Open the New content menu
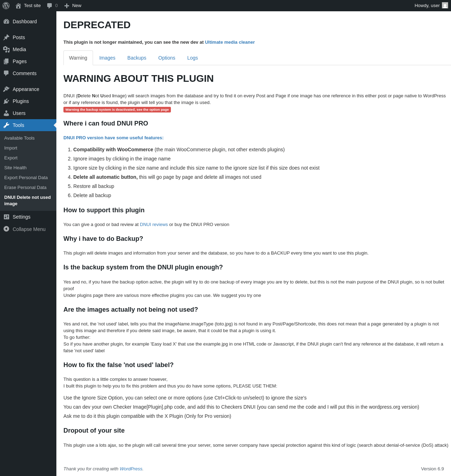Viewport: 451px width, 476px height. point(73,6)
